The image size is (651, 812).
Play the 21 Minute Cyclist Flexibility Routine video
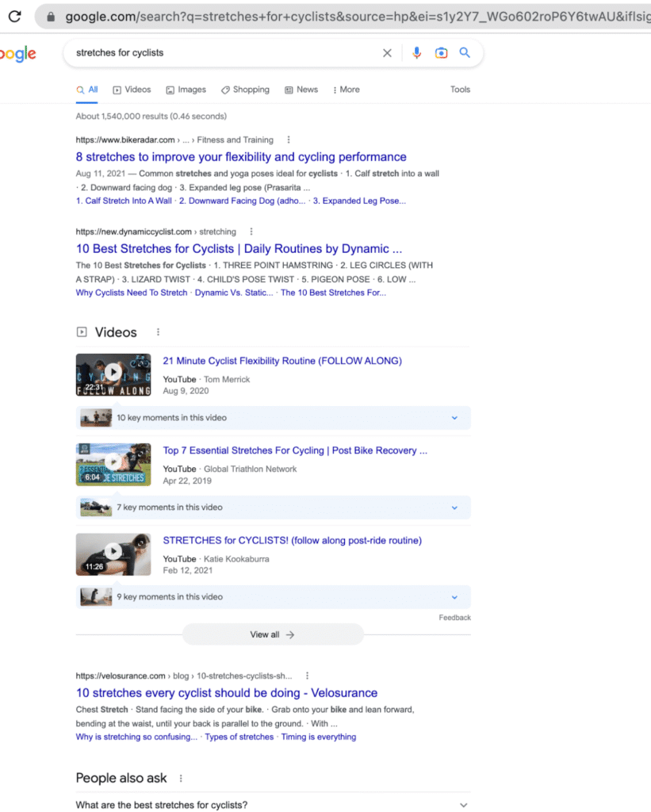coord(113,373)
